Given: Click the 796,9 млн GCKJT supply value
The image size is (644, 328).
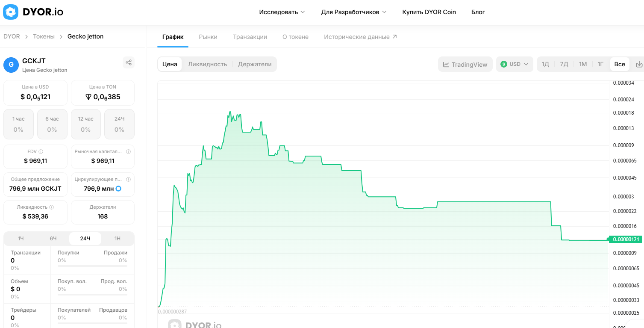Looking at the screenshot, I should point(35,189).
